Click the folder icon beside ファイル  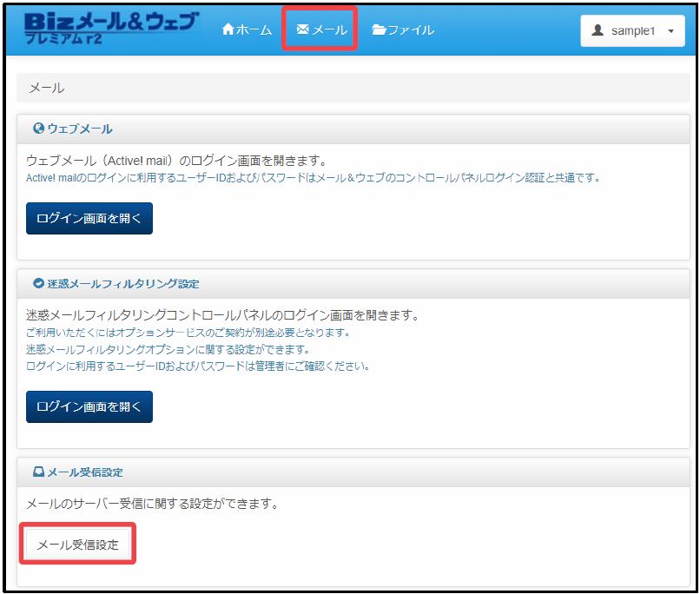(x=379, y=30)
